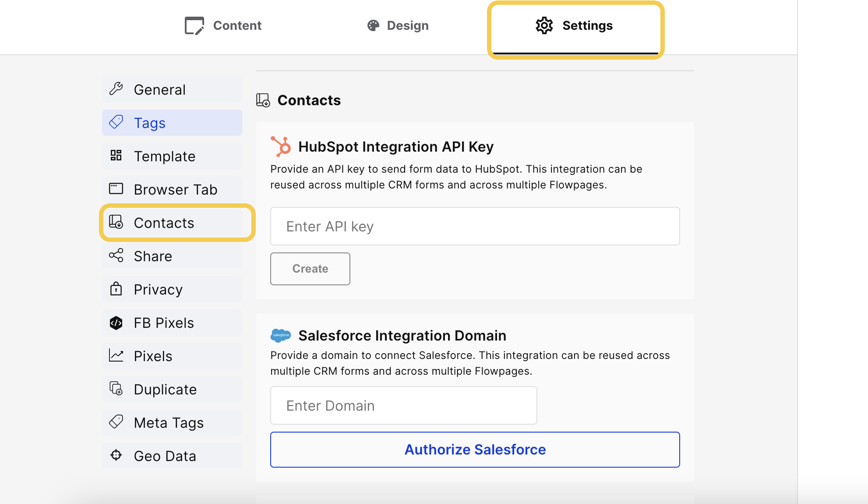
Task: Focus the Enter Domain field
Action: pos(404,405)
